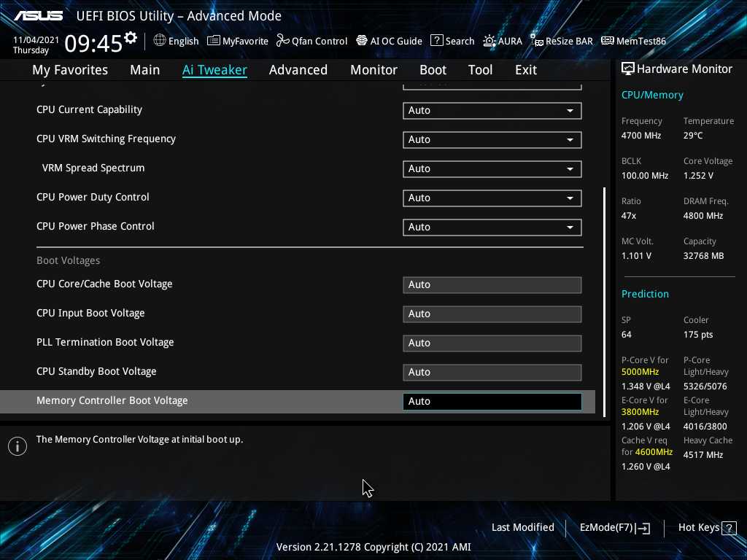Select VRM Spread Spectrum label
The image size is (747, 560).
pyautogui.click(x=93, y=168)
